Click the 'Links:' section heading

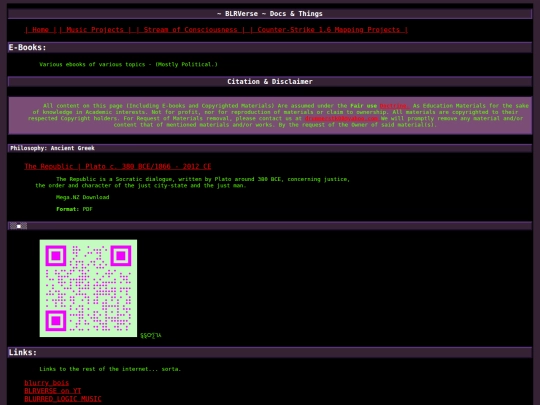(23, 352)
